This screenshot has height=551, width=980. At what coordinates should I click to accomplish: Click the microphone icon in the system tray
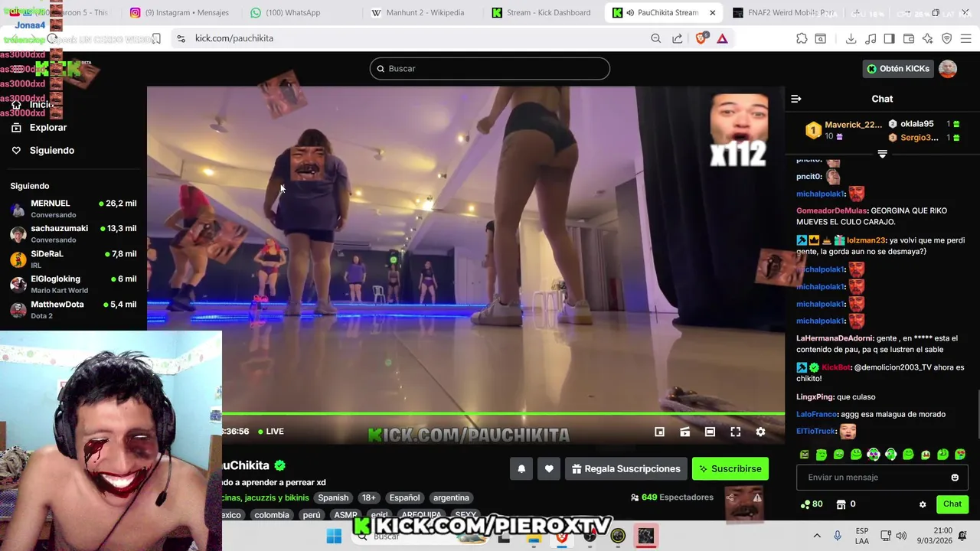coord(838,536)
